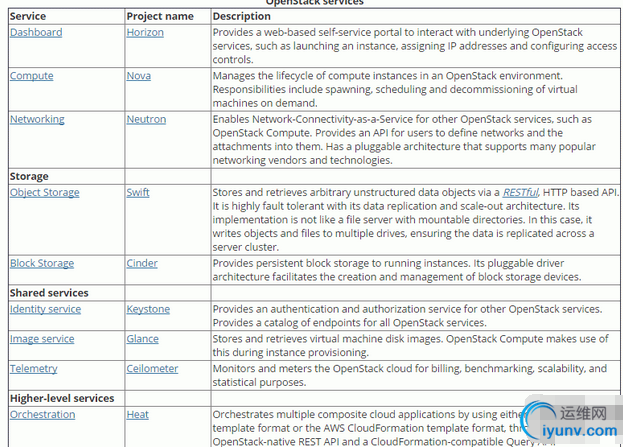Click the Horizon description starting 'Provides a web-based'
The image size is (623, 447).
coord(415,46)
